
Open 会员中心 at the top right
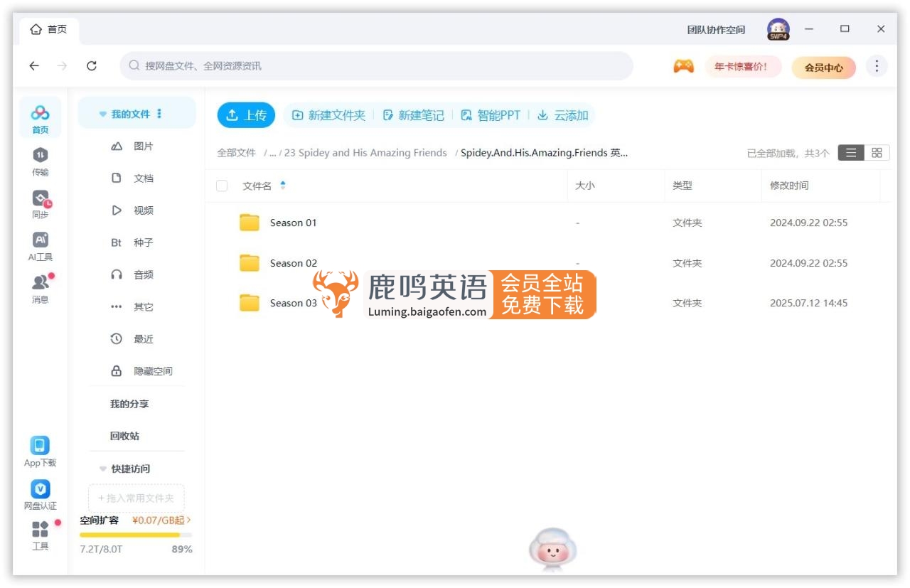point(824,65)
